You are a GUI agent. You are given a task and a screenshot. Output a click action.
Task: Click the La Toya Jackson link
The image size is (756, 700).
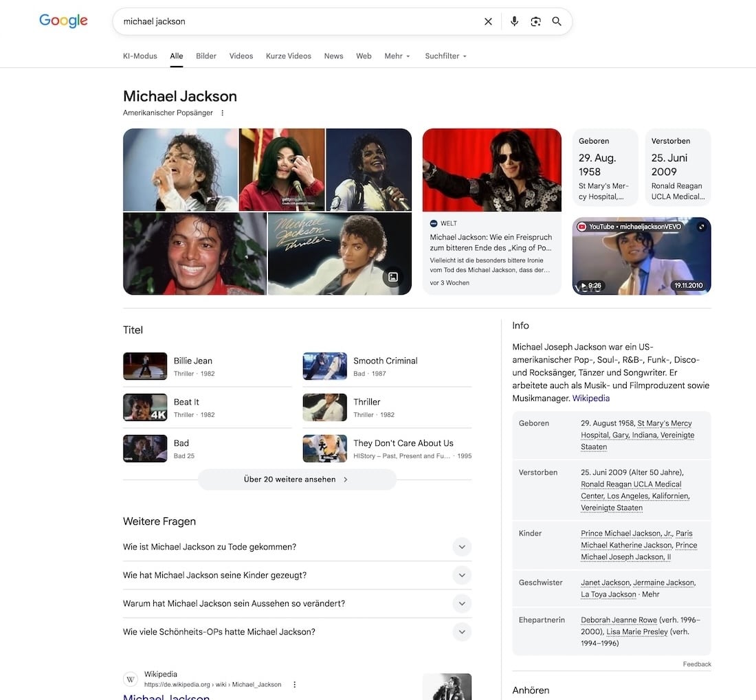pyautogui.click(x=608, y=594)
